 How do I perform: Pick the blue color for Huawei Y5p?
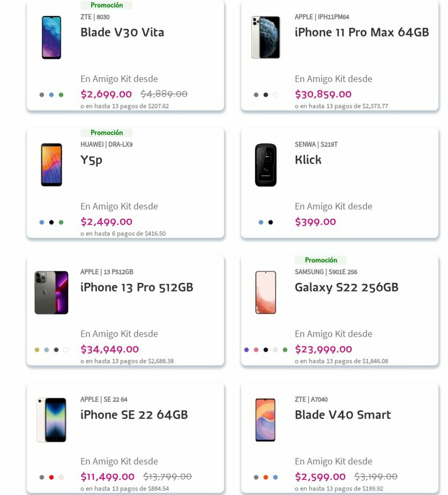pos(42,222)
